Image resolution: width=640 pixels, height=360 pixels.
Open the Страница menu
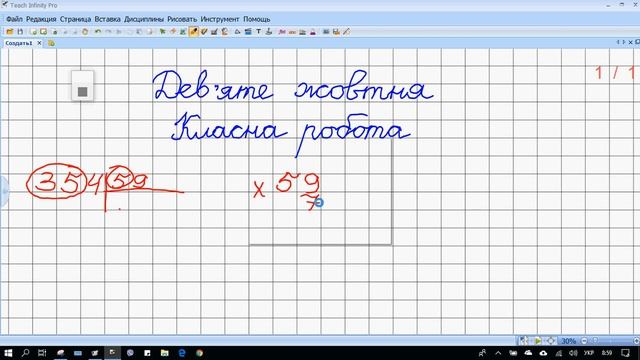[75, 19]
